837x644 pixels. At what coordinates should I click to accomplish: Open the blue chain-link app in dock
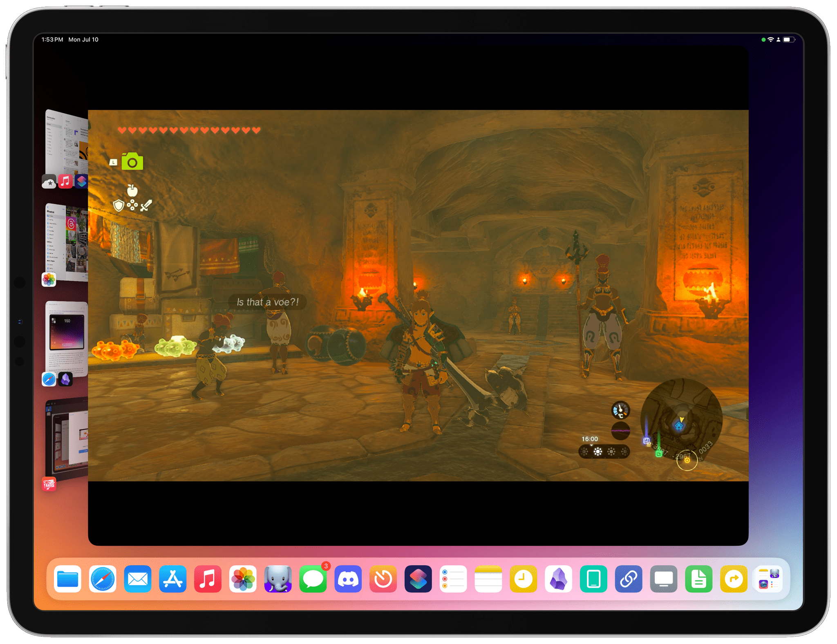pyautogui.click(x=629, y=579)
